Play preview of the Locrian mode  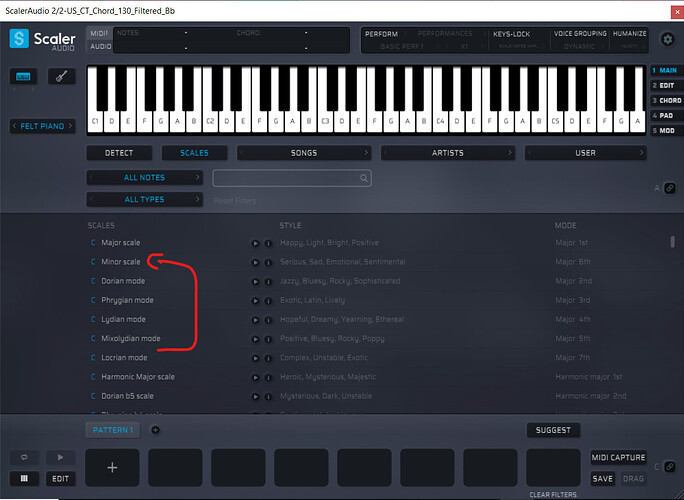(x=255, y=358)
